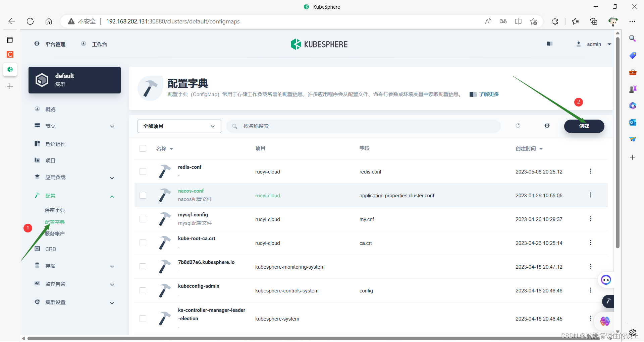Open Edge sidebar search icon
This screenshot has height=342, width=644.
(x=632, y=39)
